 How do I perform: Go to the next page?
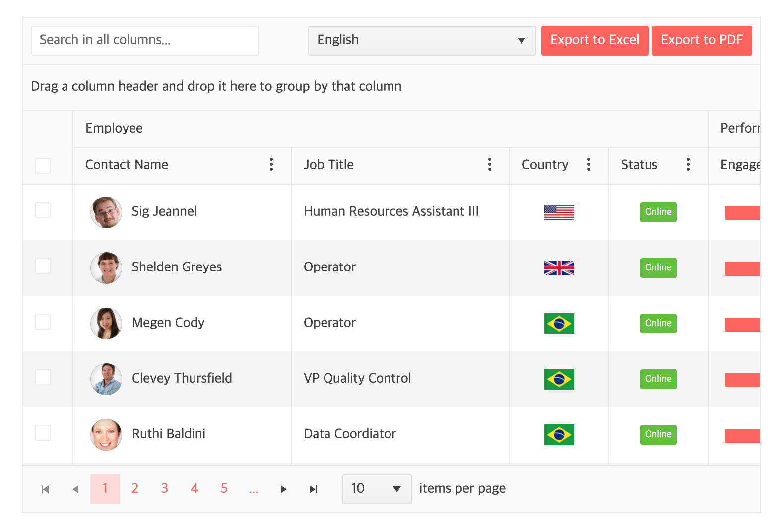tap(283, 489)
